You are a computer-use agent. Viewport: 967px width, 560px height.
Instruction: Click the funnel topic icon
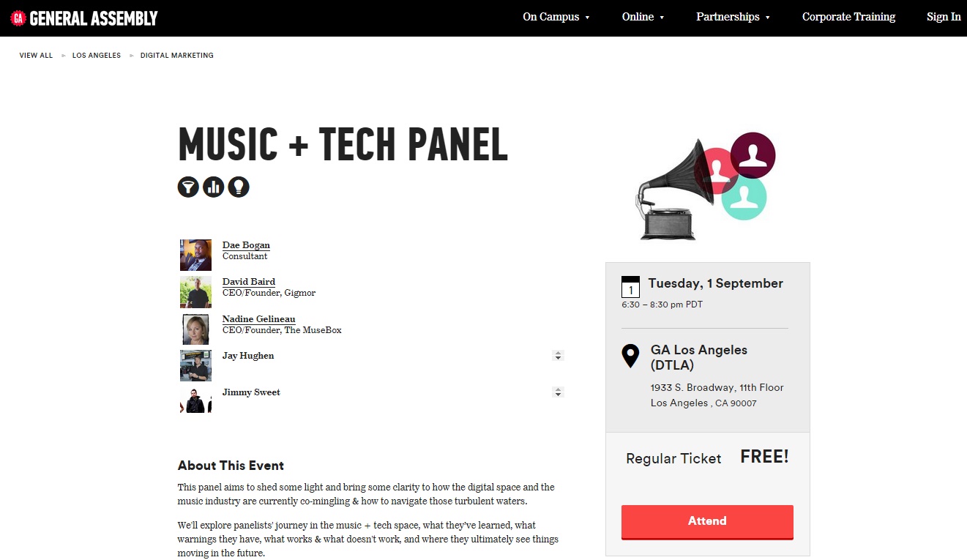(188, 187)
